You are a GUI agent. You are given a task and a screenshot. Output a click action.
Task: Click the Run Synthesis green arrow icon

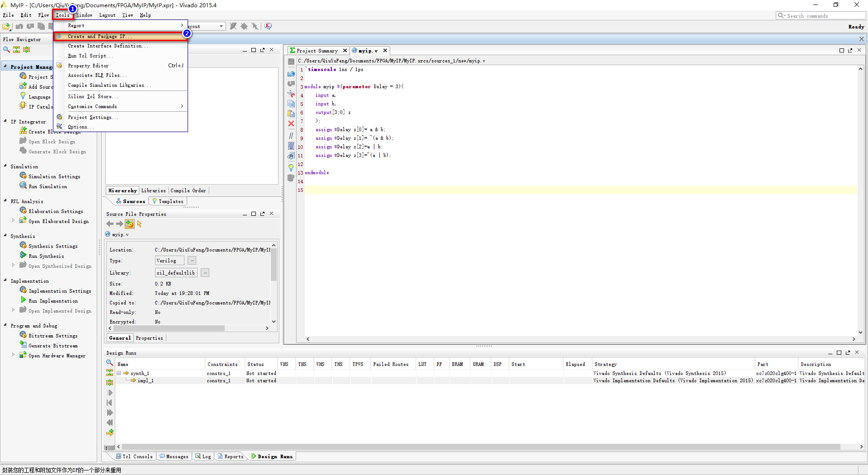(x=23, y=256)
